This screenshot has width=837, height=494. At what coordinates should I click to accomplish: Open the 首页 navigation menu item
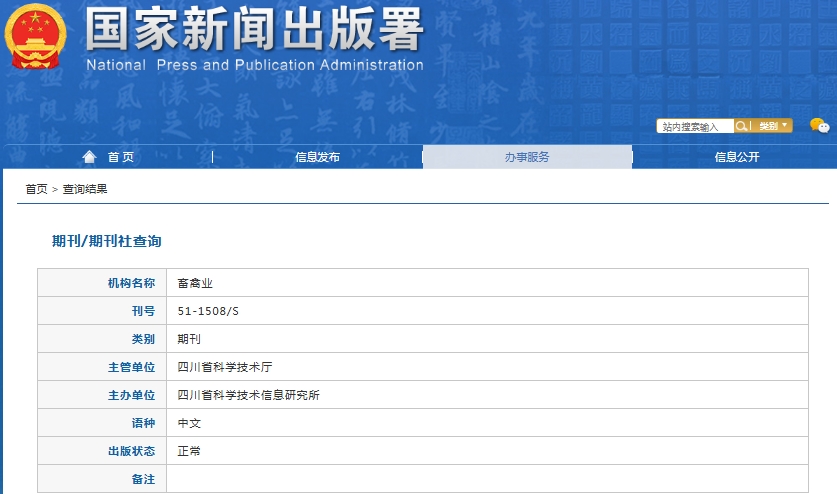tap(120, 157)
